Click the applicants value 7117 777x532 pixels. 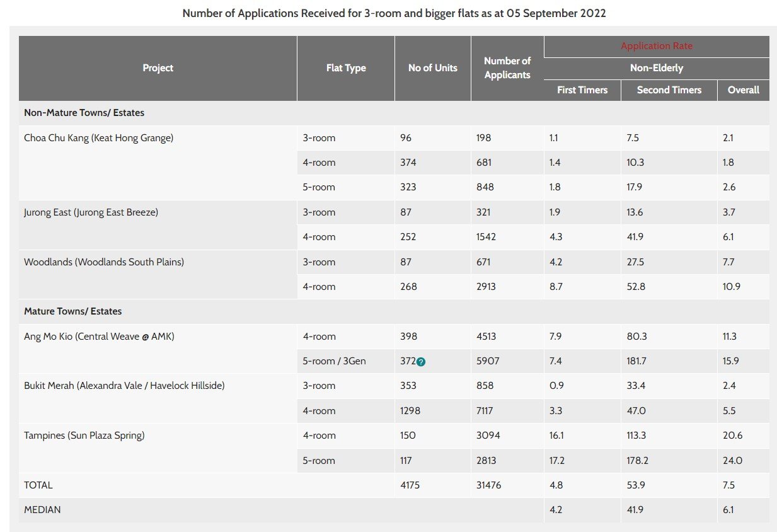pyautogui.click(x=485, y=411)
